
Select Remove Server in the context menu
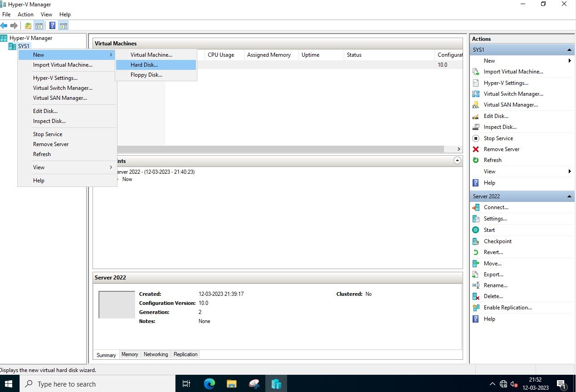(x=67, y=144)
